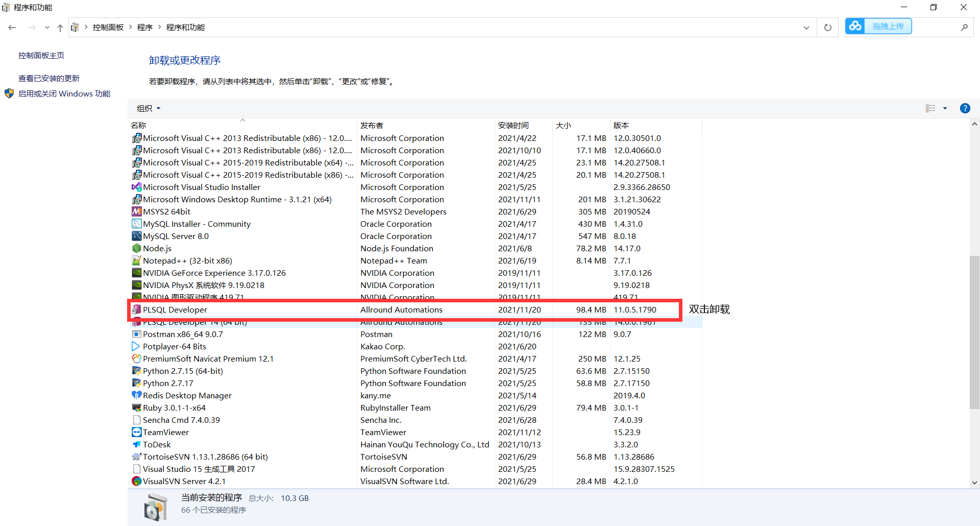Expand the view options dropdown arrow
Image resolution: width=980 pixels, height=526 pixels.
pyautogui.click(x=945, y=108)
